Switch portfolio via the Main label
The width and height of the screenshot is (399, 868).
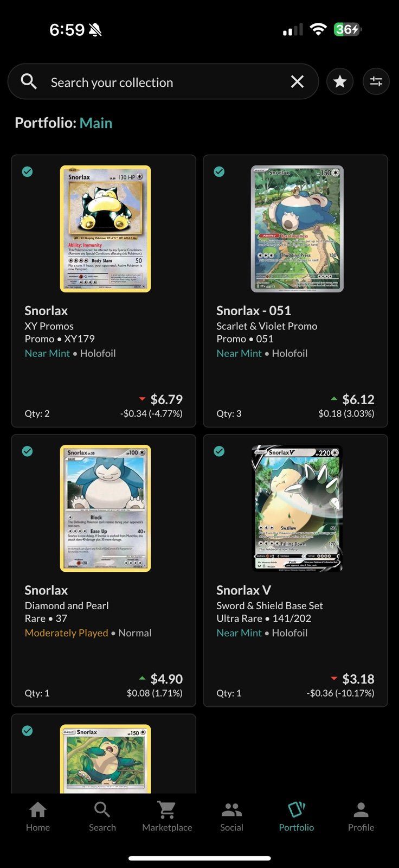click(96, 123)
